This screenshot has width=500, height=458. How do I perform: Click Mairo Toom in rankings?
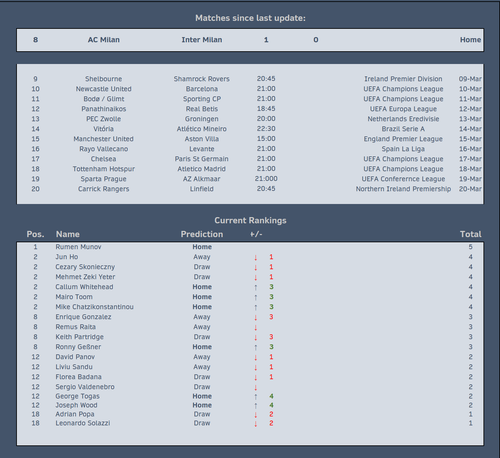pos(74,297)
